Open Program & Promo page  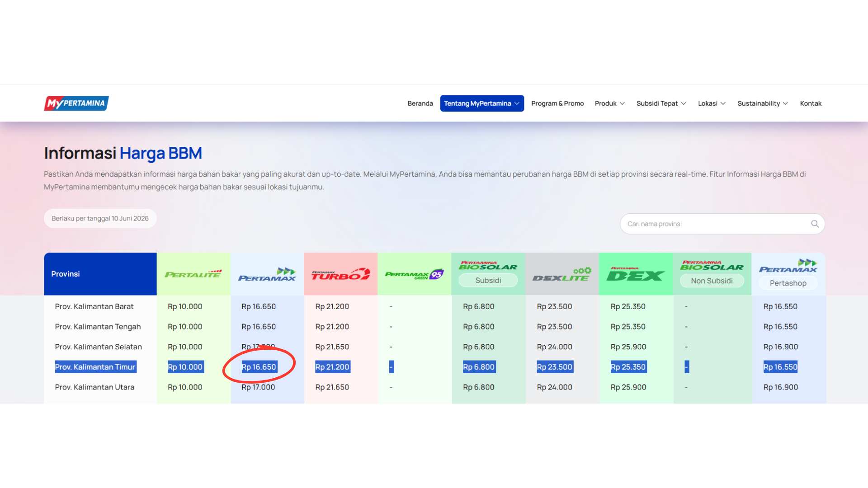[557, 103]
